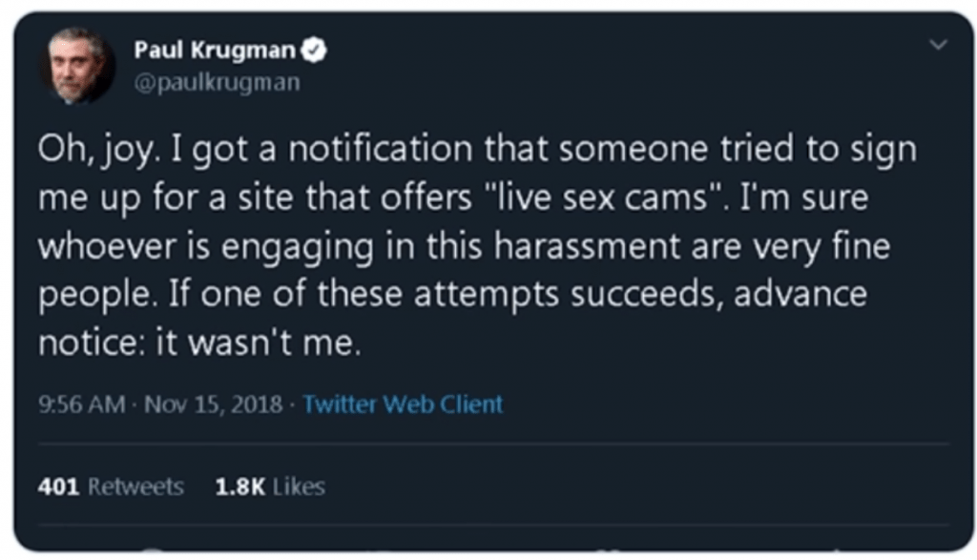
Task: Open Paul Krugman's profile picture
Action: 76,66
